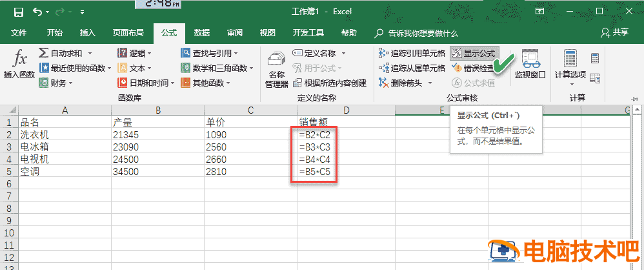Click the Redo arrow icon
The width and height of the screenshot is (644, 270).
coord(60,12)
